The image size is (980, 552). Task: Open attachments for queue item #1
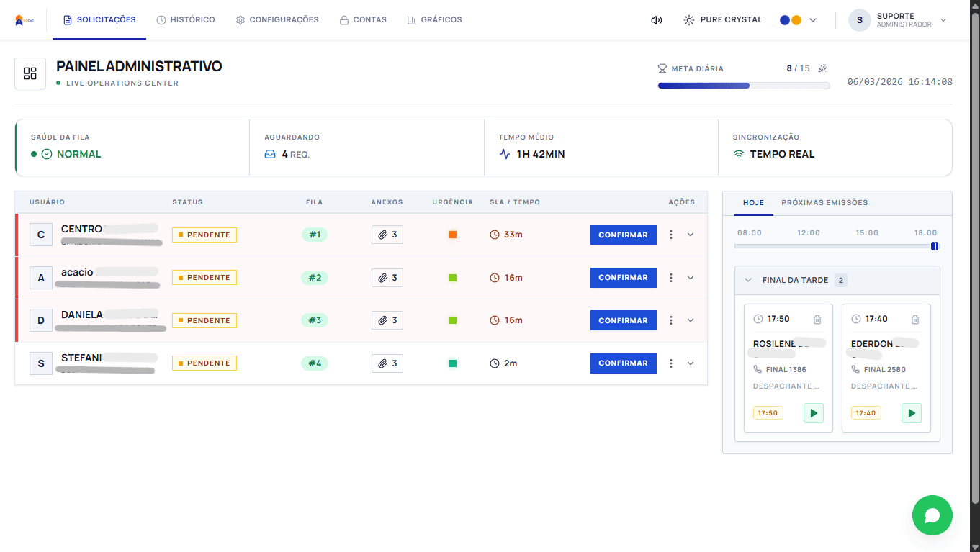(387, 235)
